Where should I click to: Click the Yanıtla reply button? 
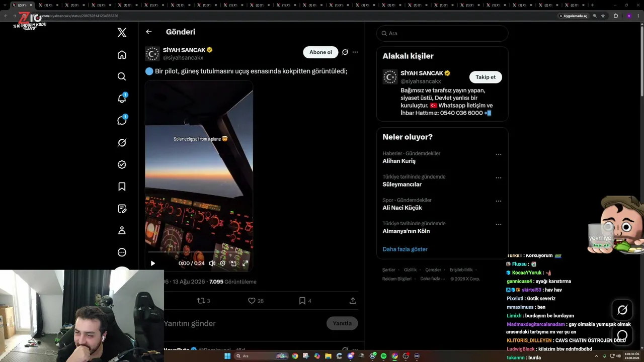pos(342,323)
